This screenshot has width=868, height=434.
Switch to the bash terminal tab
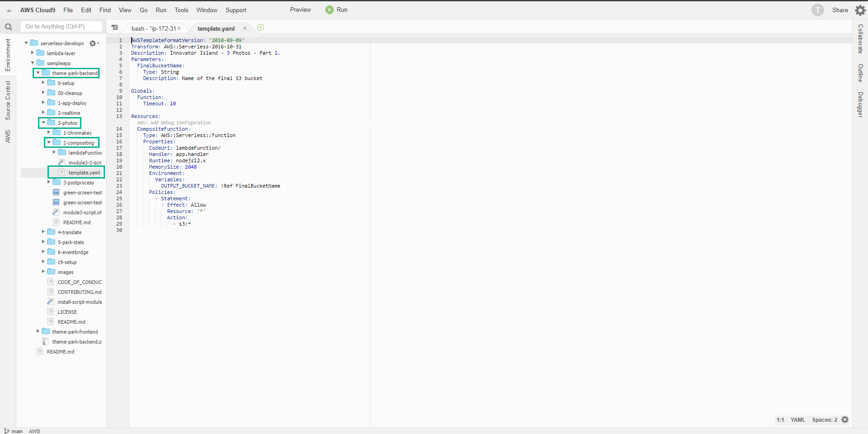tap(154, 28)
